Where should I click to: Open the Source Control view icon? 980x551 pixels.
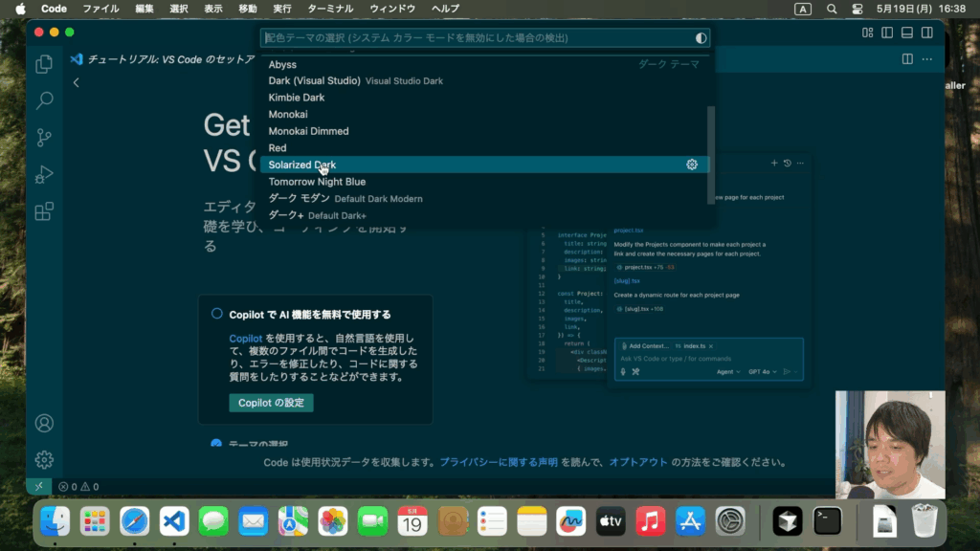pyautogui.click(x=44, y=138)
